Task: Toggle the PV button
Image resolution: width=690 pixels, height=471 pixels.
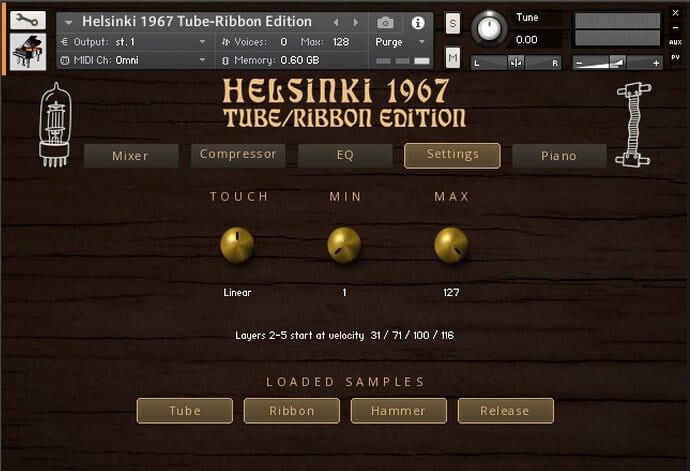Action: coord(675,57)
